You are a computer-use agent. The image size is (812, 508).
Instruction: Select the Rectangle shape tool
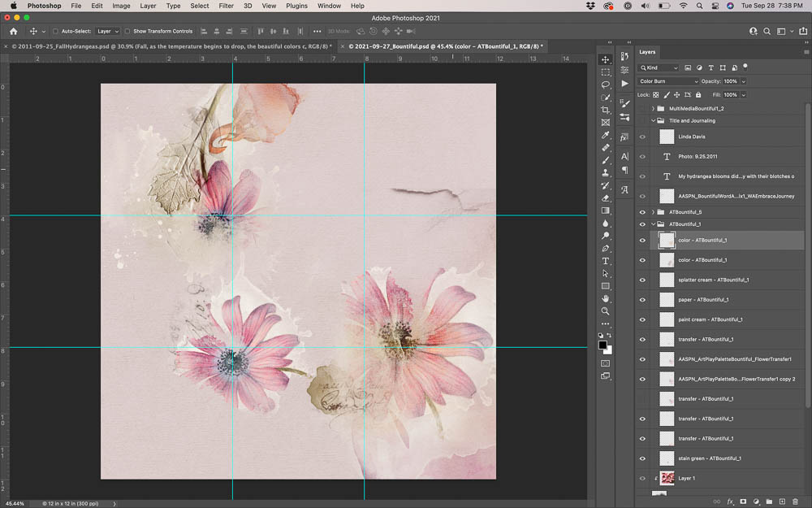click(606, 286)
